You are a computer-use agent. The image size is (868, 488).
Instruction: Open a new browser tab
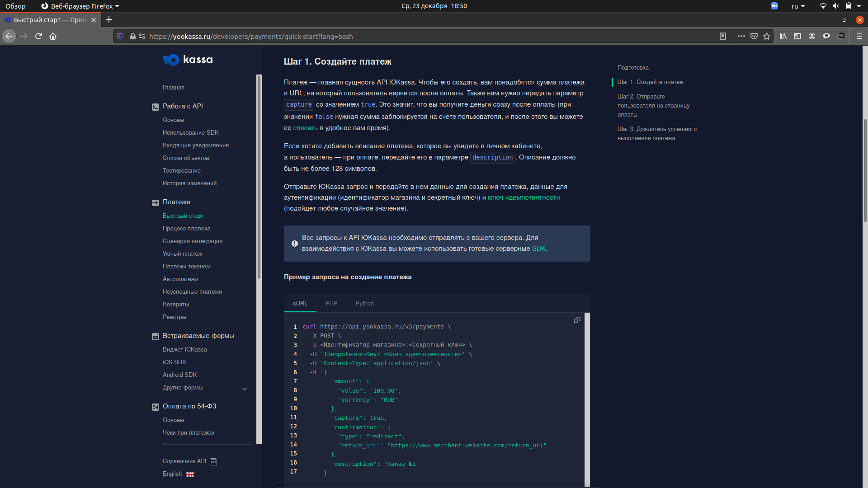pyautogui.click(x=109, y=19)
